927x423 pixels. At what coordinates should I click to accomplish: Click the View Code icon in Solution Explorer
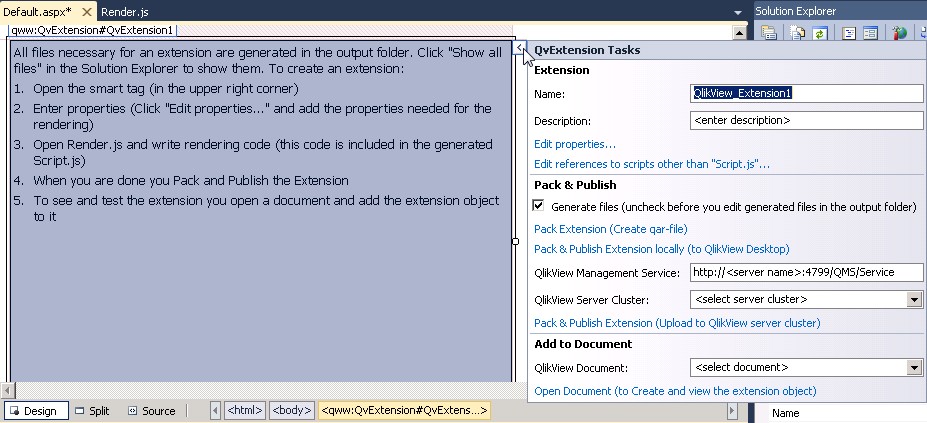click(849, 33)
